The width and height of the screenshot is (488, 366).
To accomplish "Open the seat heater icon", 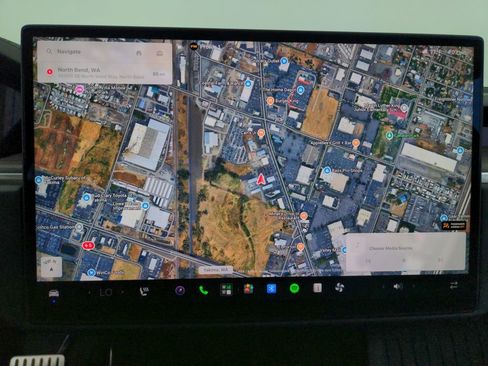I will (x=144, y=291).
